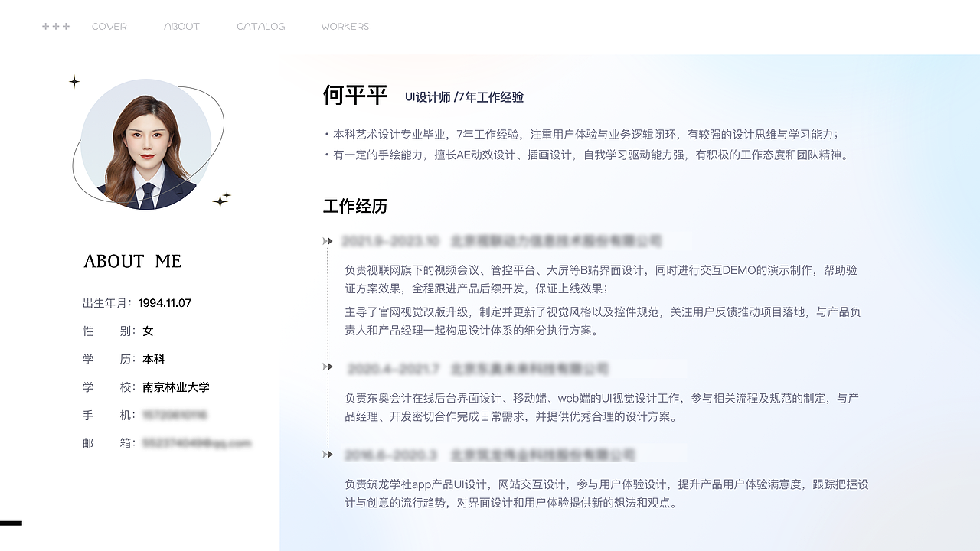
Task: Click the ABOUT ME heading
Action: (132, 261)
